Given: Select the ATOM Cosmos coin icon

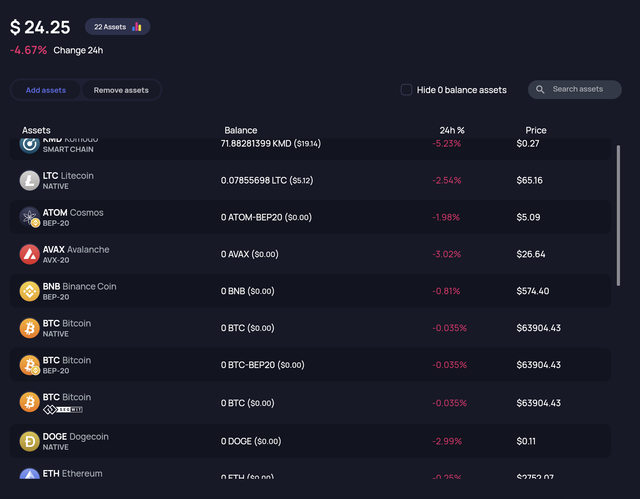Looking at the screenshot, I should pyautogui.click(x=29, y=217).
